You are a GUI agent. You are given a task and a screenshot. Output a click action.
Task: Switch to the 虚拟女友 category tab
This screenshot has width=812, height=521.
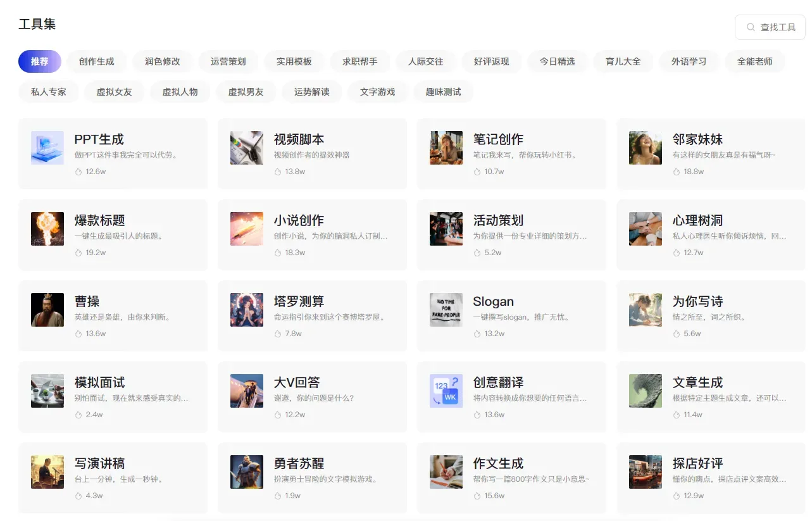115,92
